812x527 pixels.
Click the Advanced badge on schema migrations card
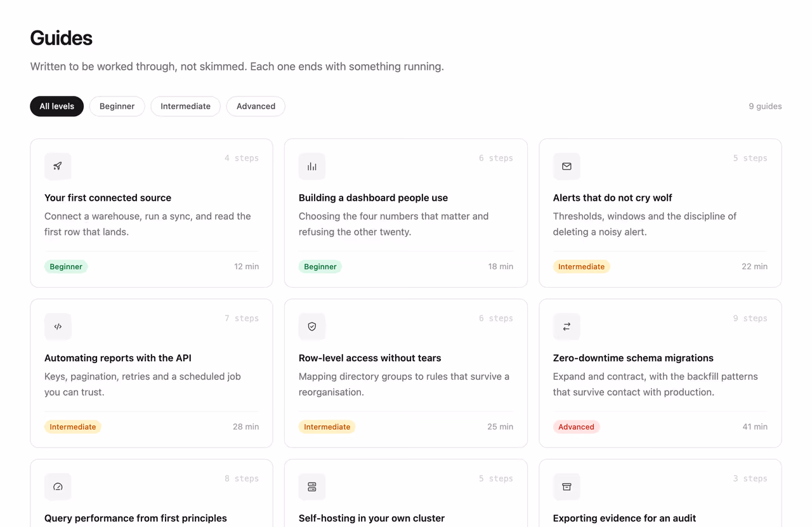[x=576, y=427]
